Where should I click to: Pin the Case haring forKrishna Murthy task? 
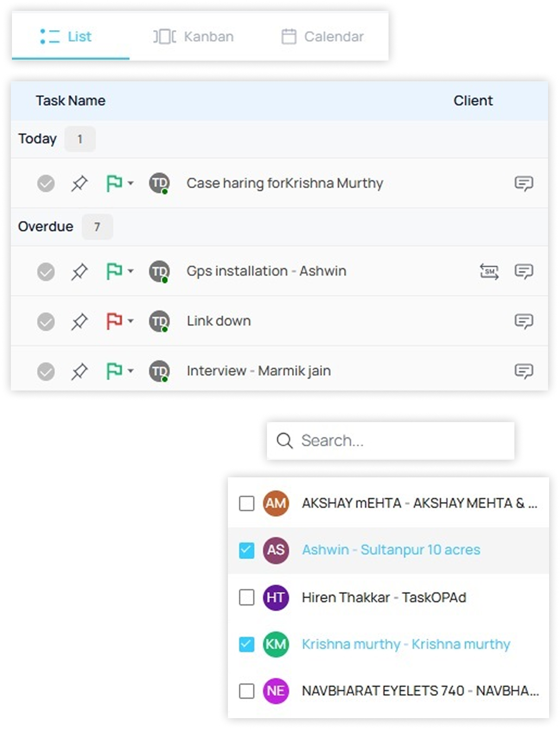(79, 184)
